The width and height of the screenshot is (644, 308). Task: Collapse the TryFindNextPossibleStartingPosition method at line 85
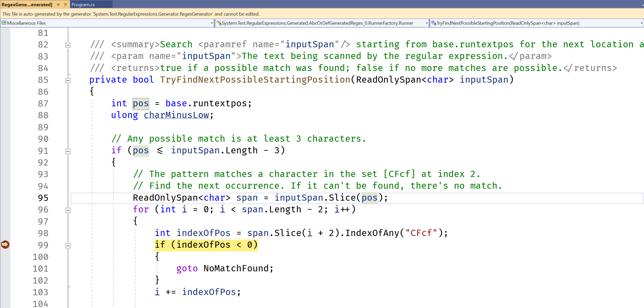(68, 80)
